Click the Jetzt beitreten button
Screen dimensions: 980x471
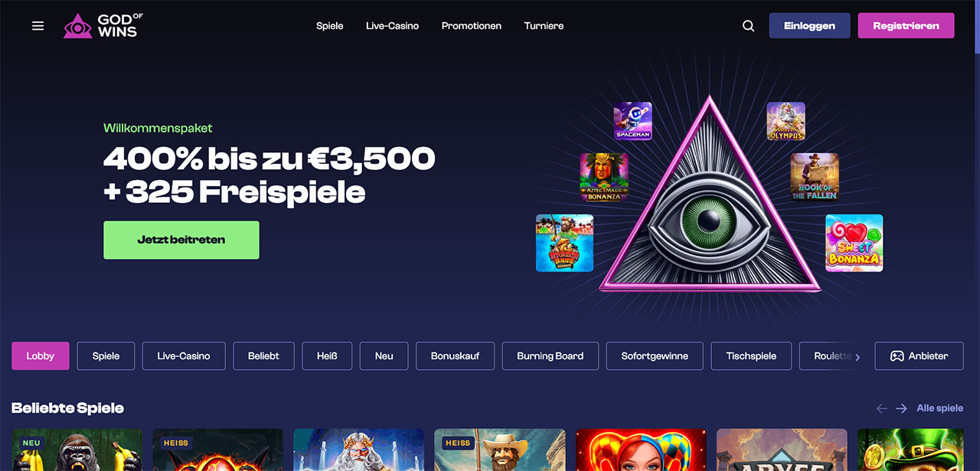pyautogui.click(x=181, y=240)
